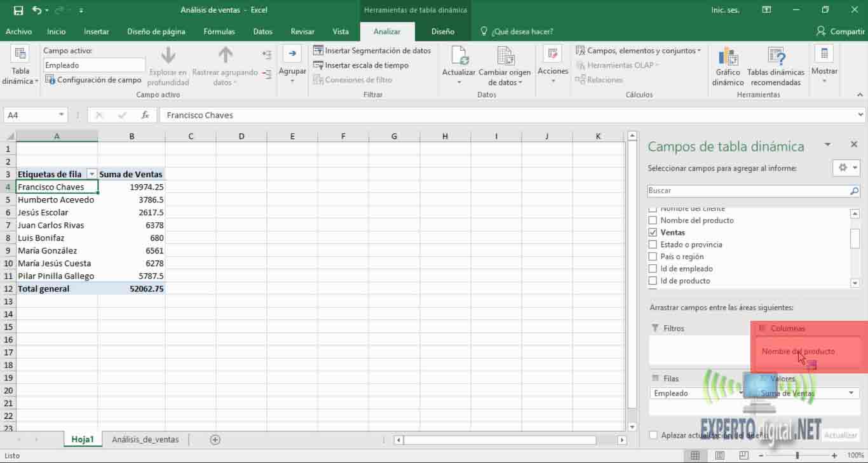This screenshot has width=868, height=463.
Task: Open Gráfico dinámico chart tool
Action: pos(728,57)
